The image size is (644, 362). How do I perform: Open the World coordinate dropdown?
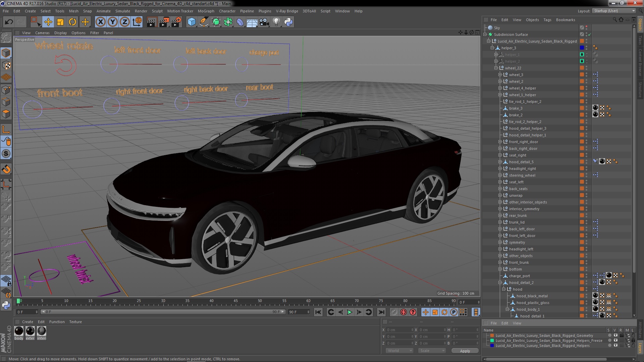[399, 351]
